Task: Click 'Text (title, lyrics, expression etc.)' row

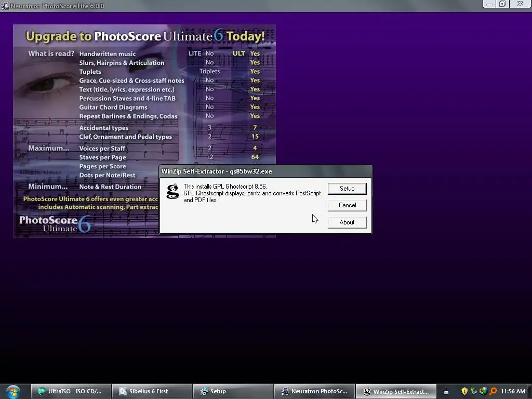Action: (127, 89)
